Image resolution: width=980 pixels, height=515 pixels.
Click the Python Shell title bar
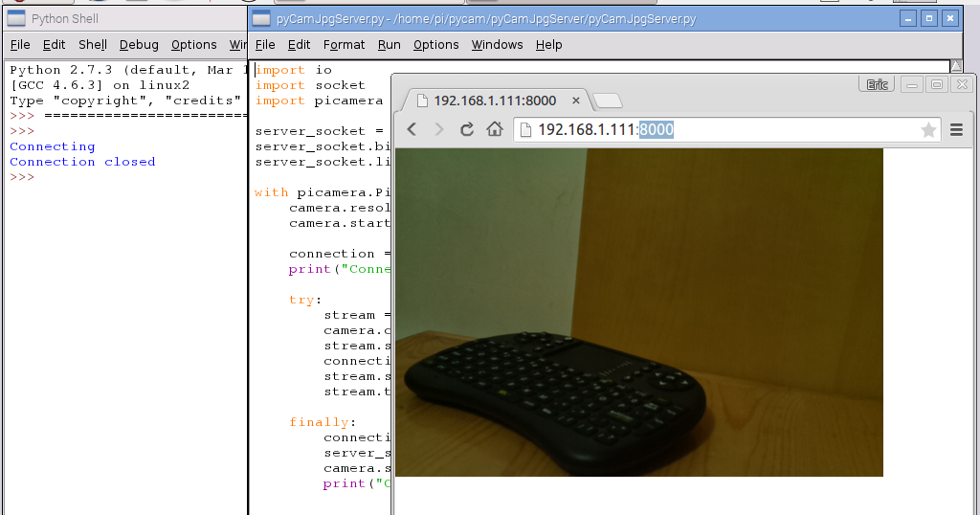coord(125,19)
